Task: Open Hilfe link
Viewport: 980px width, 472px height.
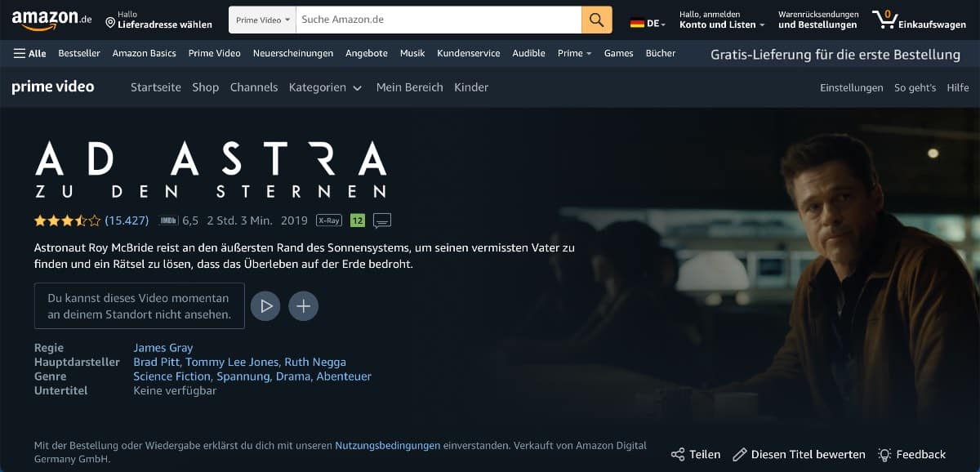Action: point(958,87)
